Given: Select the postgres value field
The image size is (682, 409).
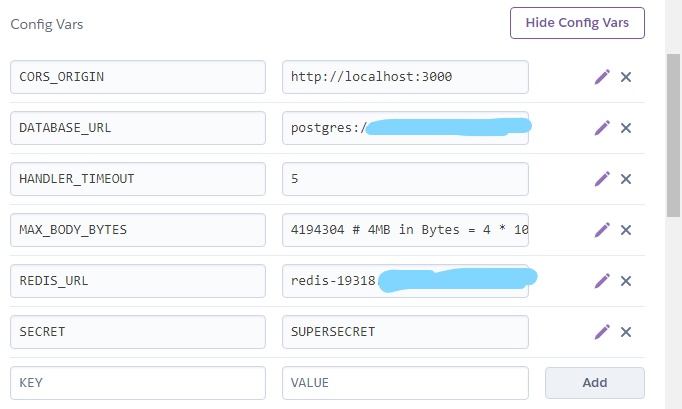Looking at the screenshot, I should click(x=405, y=128).
